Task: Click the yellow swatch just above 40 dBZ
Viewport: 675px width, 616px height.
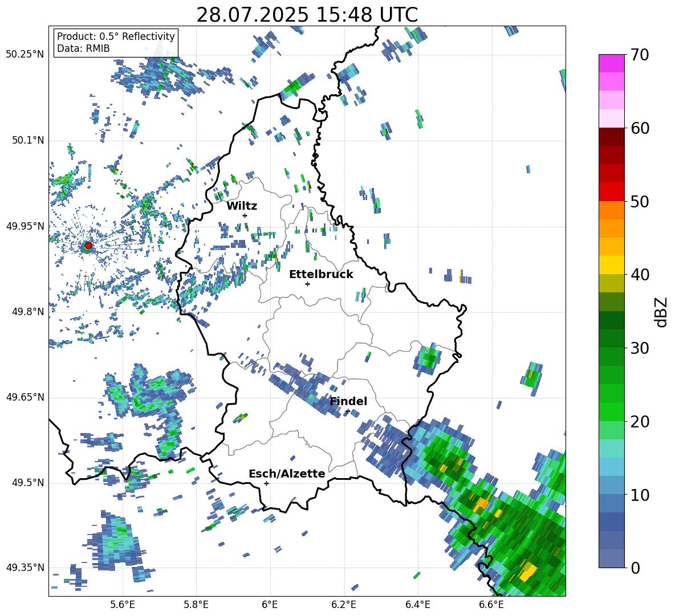Action: (x=611, y=265)
